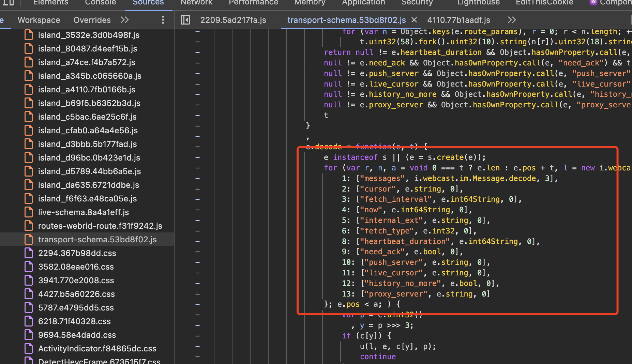
Task: Open the three-dot more options menu
Action: click(163, 20)
